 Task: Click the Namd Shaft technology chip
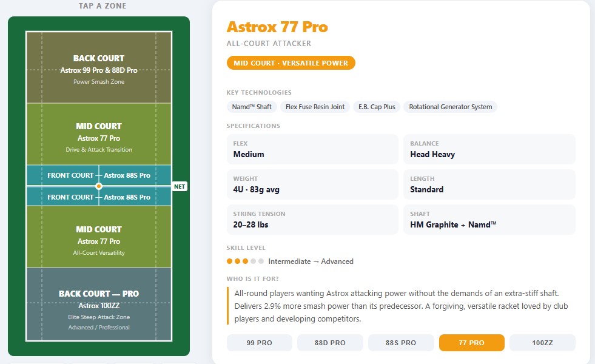tap(252, 107)
